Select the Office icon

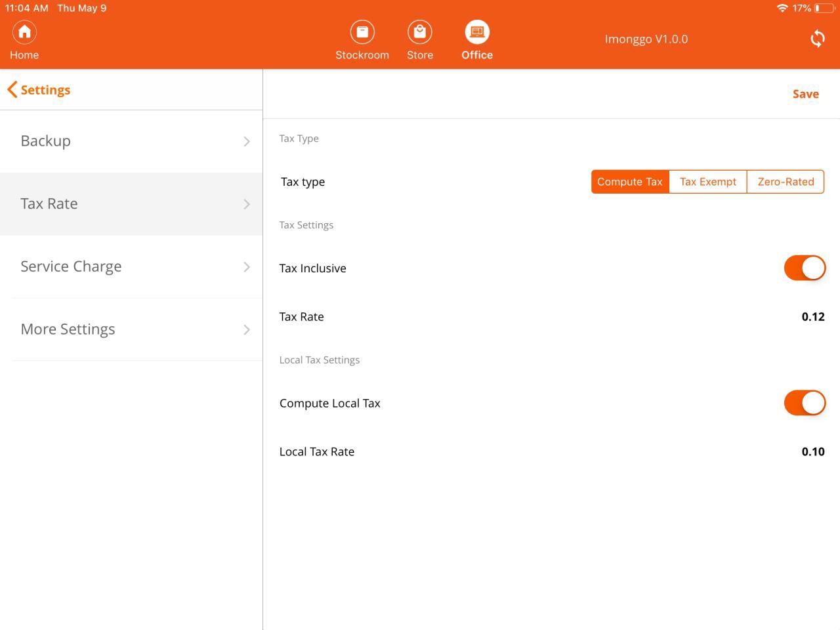[477, 32]
